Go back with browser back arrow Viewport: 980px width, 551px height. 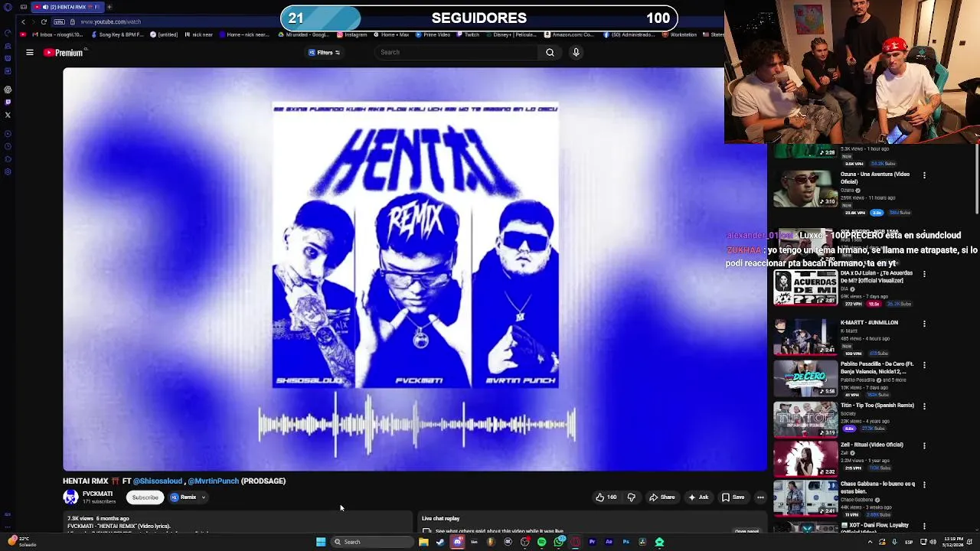23,22
